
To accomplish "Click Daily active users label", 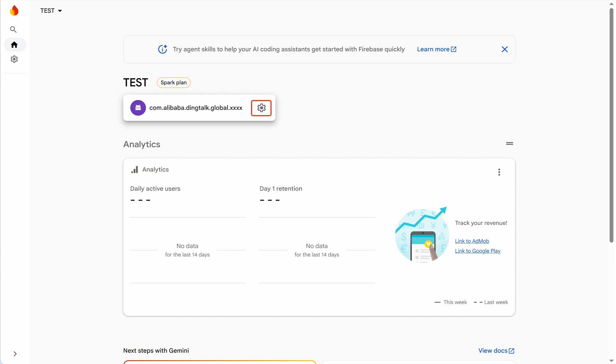I will pyautogui.click(x=155, y=189).
